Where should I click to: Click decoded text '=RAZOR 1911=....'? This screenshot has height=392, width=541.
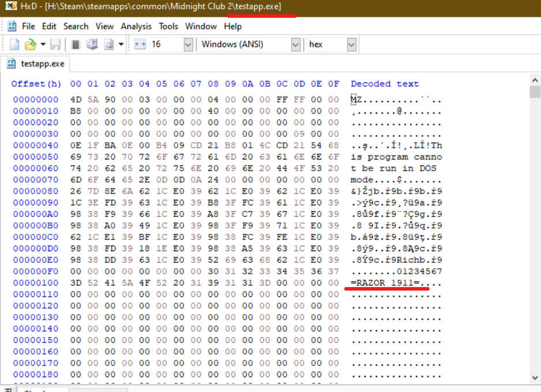396,283
